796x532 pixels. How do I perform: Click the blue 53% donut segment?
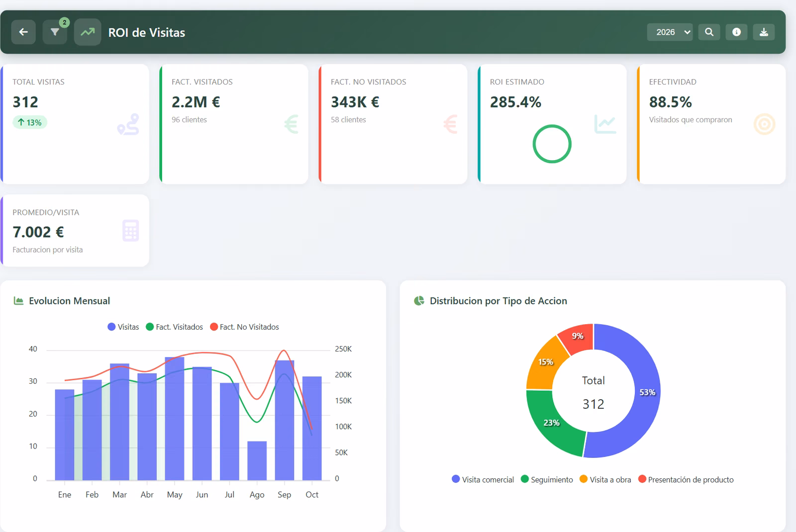647,392
